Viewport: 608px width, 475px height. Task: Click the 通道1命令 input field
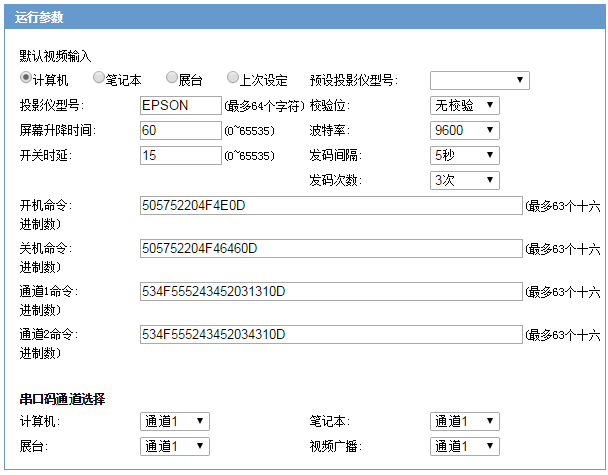pyautogui.click(x=331, y=291)
